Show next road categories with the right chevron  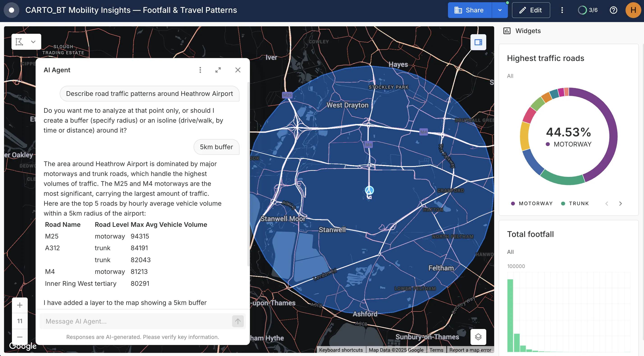621,203
